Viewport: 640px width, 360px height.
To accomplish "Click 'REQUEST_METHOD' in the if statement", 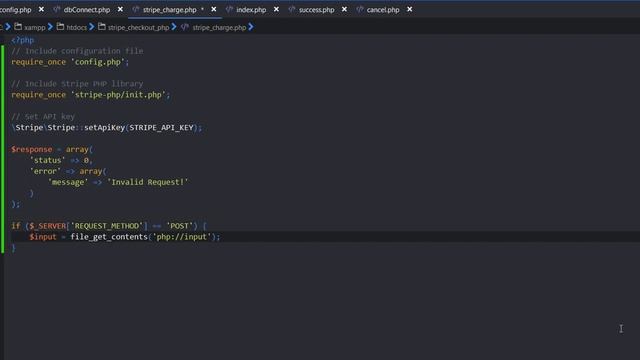I will [x=107, y=226].
